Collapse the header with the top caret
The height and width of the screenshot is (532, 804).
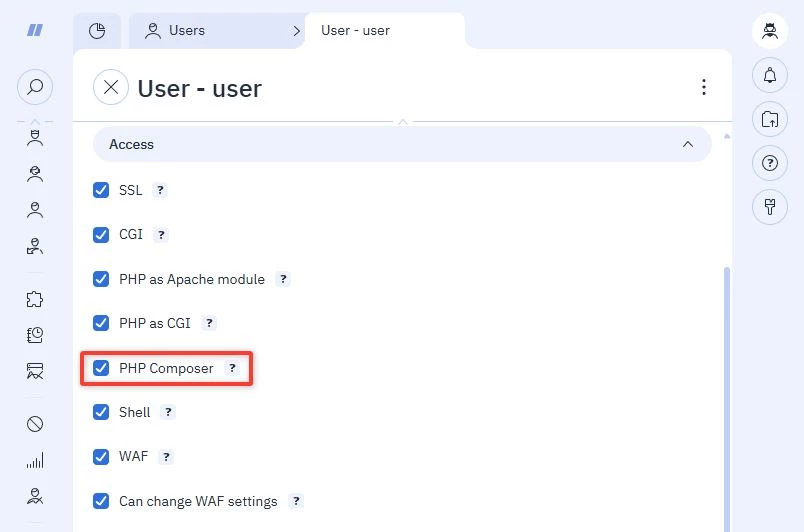(403, 122)
